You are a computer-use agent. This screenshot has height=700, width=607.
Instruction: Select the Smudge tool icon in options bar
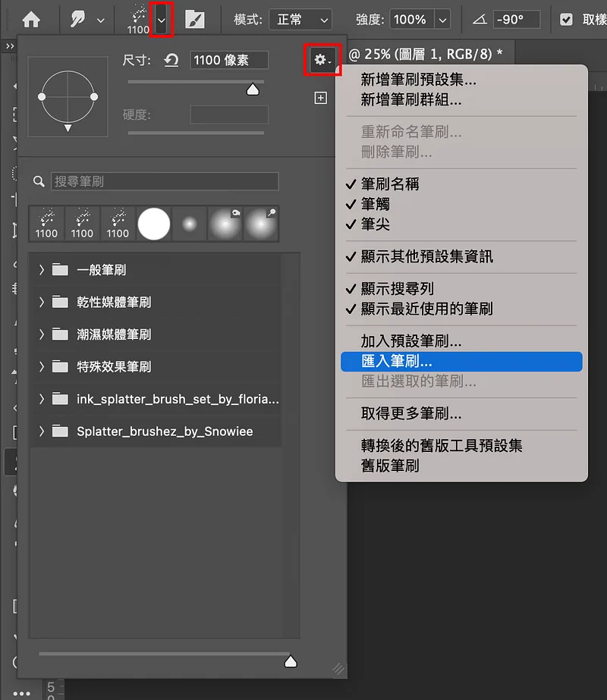(x=77, y=19)
